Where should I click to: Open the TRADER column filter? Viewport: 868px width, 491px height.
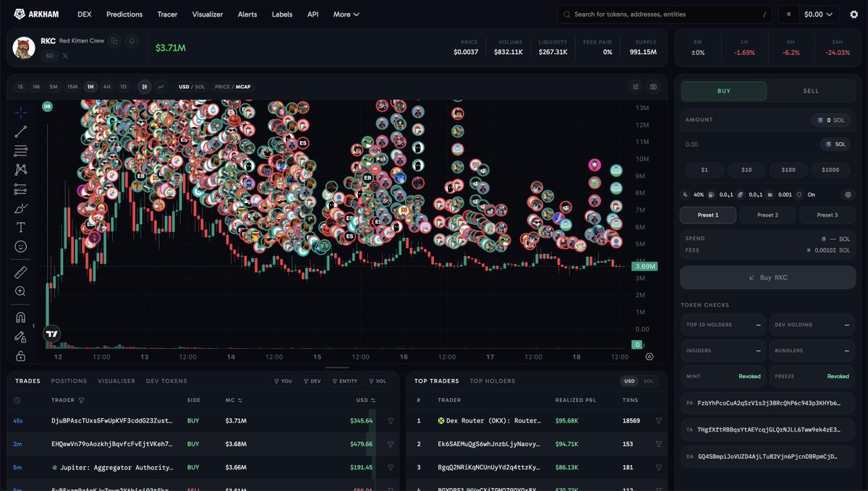pos(81,400)
